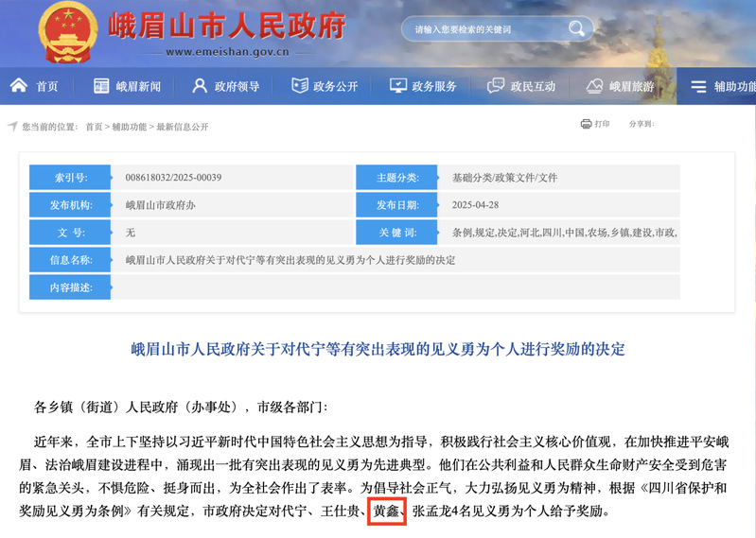Click the 打印 text link

coord(603,124)
